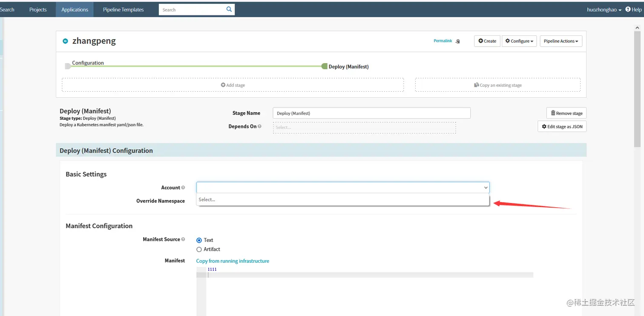Open the Pipeline Templates tab
The height and width of the screenshot is (316, 644).
[x=124, y=9]
